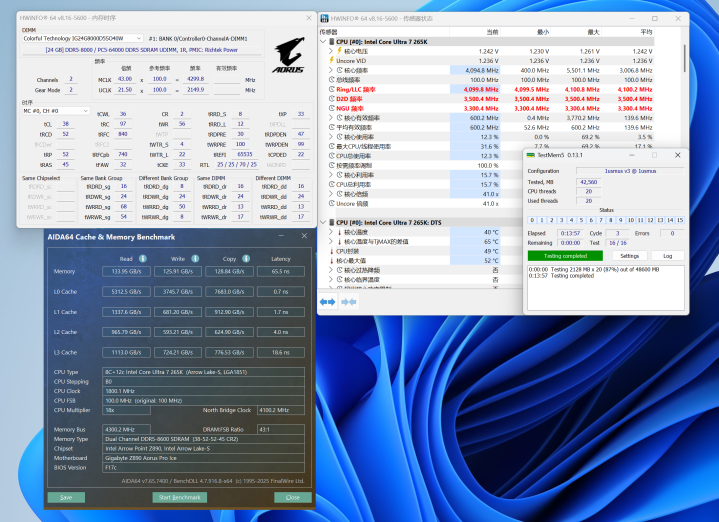The width and height of the screenshot is (719, 522).
Task: Click the lightning icon beside 核心电压
Action: (340, 51)
